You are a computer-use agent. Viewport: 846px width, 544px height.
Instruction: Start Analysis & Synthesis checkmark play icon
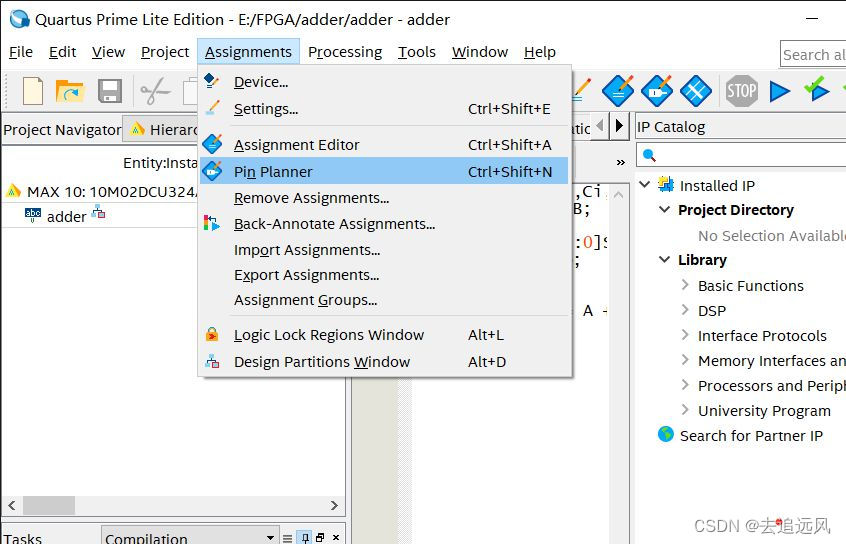click(x=816, y=89)
